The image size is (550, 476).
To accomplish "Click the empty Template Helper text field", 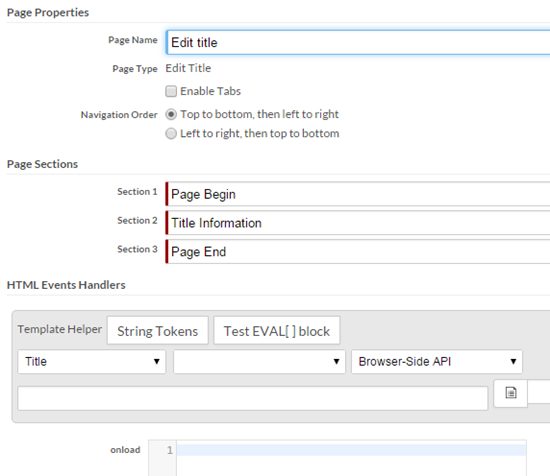I will coord(253,398).
